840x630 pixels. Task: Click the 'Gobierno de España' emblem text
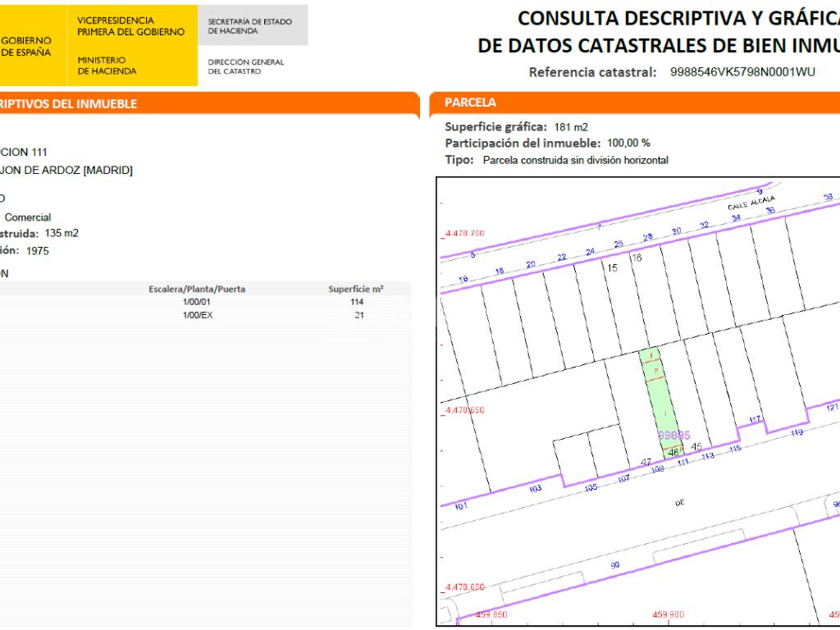pos(27,45)
